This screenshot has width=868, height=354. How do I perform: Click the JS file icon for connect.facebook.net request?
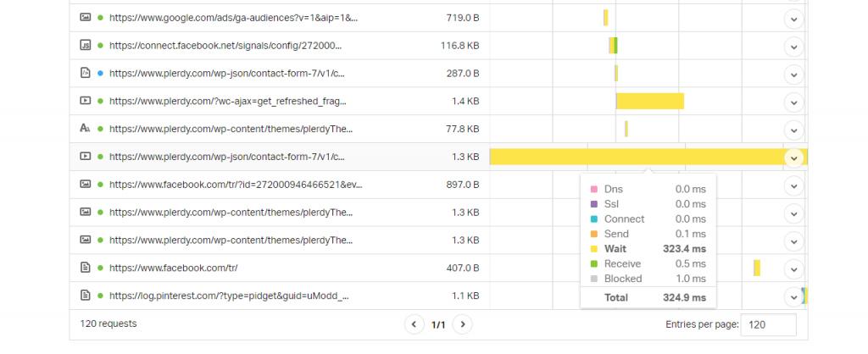click(x=85, y=45)
